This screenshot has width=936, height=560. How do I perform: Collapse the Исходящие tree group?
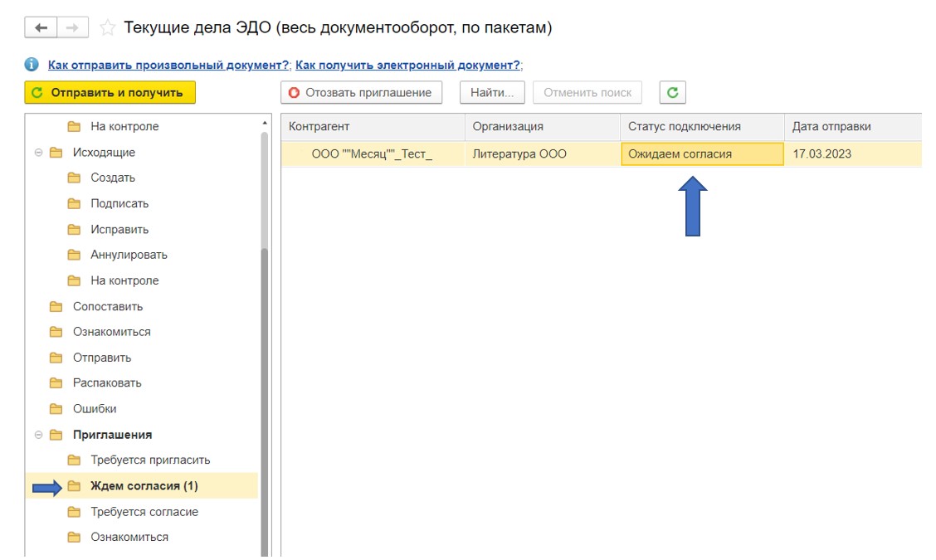[38, 153]
